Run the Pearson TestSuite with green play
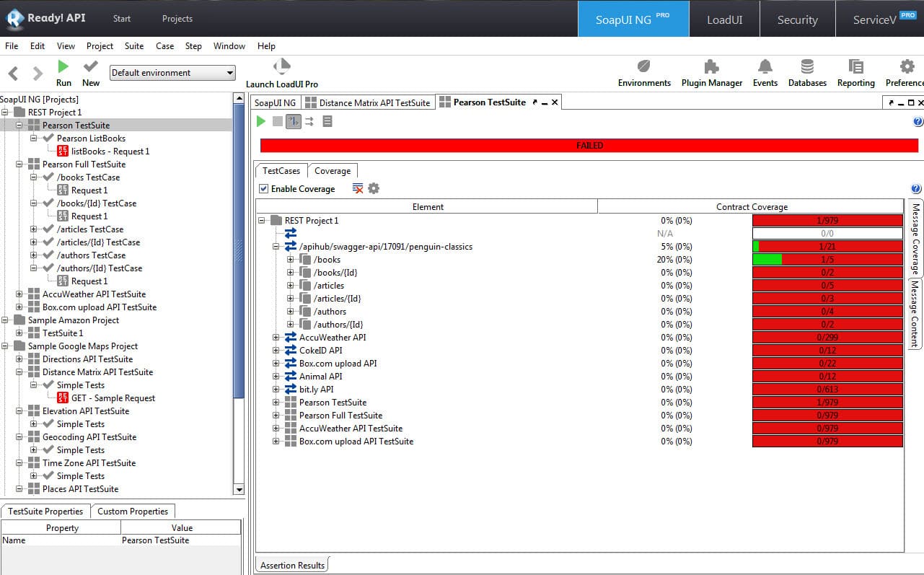The height and width of the screenshot is (575, 924). (261, 121)
